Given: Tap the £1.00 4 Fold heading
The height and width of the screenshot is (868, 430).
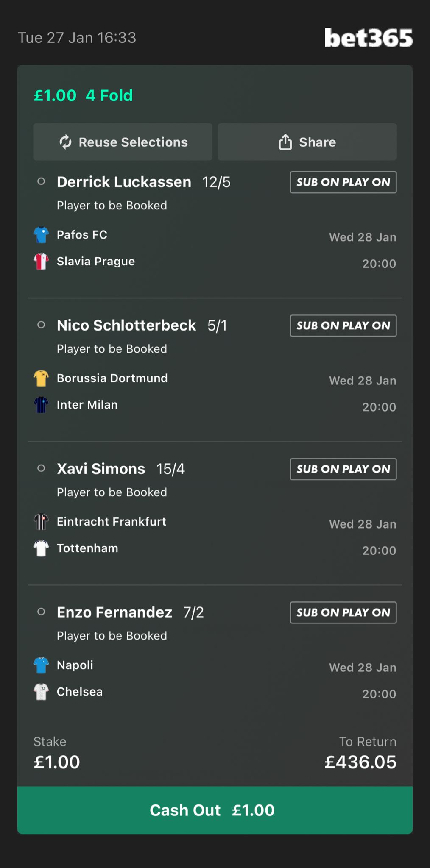Looking at the screenshot, I should [83, 95].
